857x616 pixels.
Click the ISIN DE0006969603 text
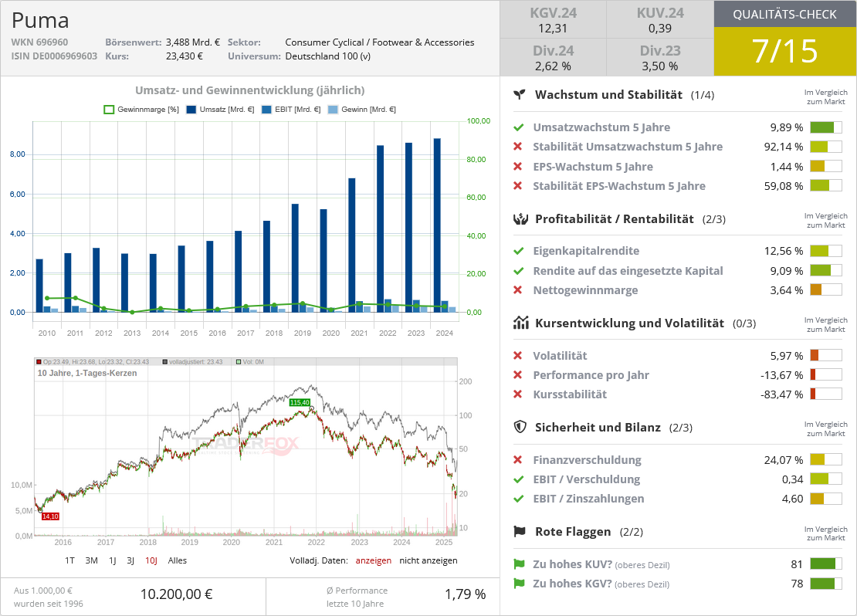coord(54,56)
